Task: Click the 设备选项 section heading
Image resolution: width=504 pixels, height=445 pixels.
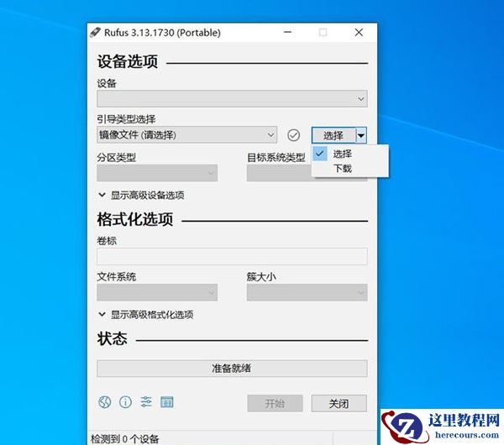Action: pos(128,61)
